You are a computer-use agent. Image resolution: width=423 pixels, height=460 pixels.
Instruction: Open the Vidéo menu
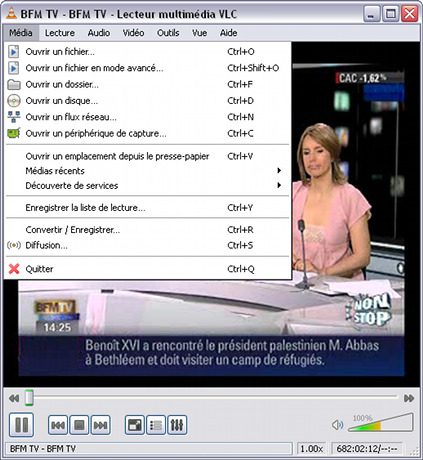tap(133, 33)
